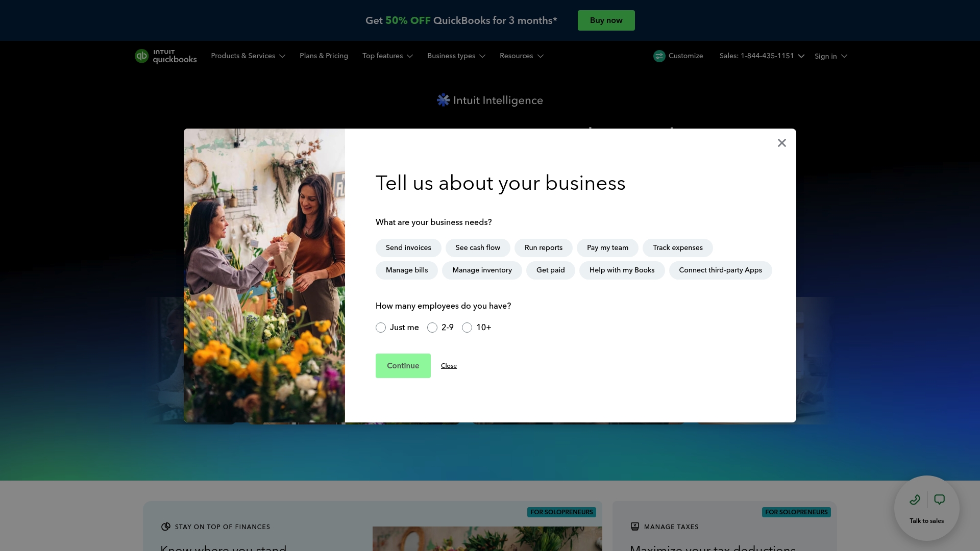The height and width of the screenshot is (551, 980).
Task: Toggle the Manage bills chip
Action: pos(407,270)
